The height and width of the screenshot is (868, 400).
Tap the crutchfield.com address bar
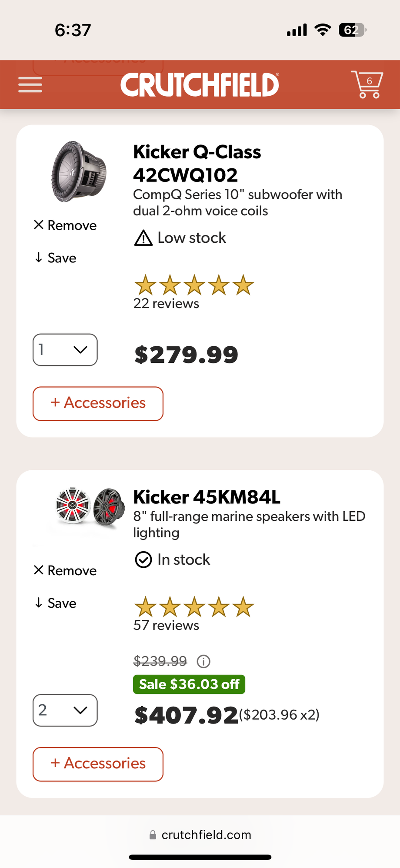tap(200, 834)
